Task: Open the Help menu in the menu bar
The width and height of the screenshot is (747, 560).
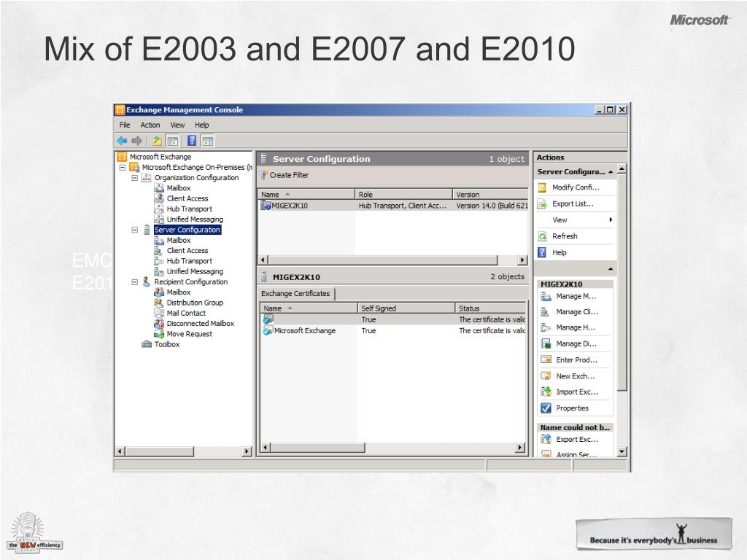Action: pyautogui.click(x=201, y=125)
